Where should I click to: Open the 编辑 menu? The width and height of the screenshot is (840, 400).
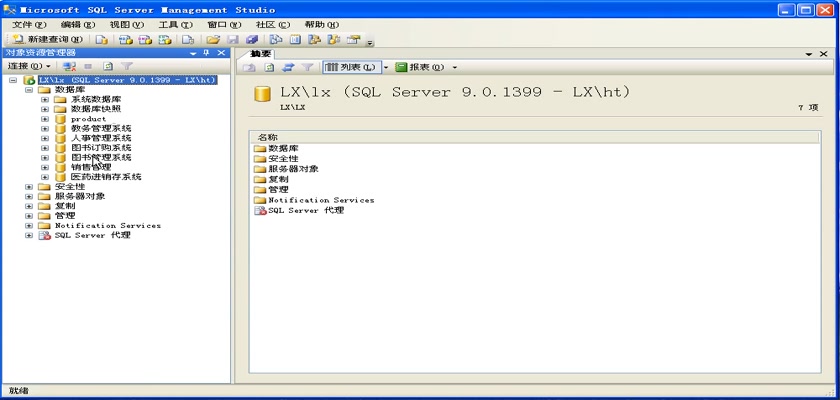(x=78, y=25)
